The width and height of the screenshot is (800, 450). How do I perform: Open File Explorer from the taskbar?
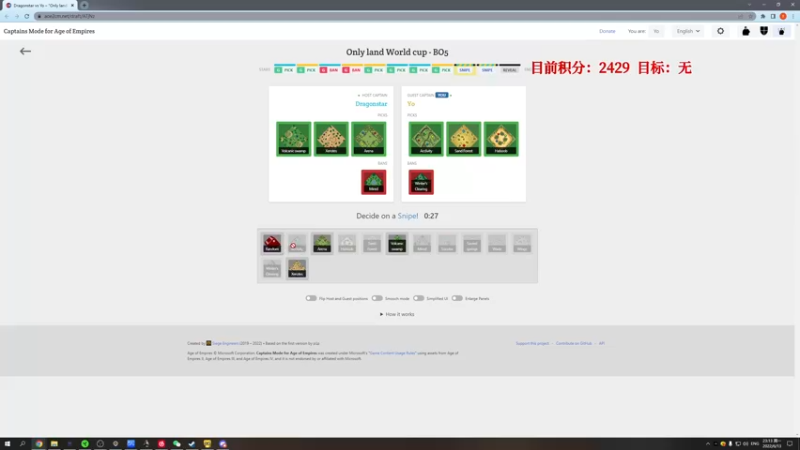point(54,444)
